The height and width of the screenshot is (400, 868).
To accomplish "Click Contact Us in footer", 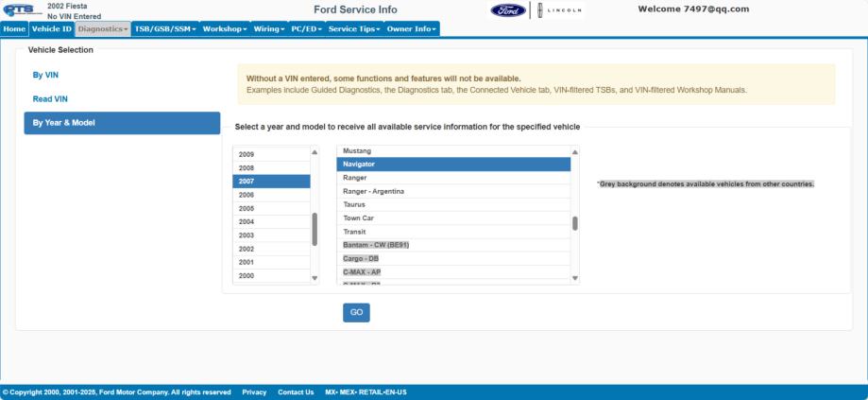I will coord(296,391).
